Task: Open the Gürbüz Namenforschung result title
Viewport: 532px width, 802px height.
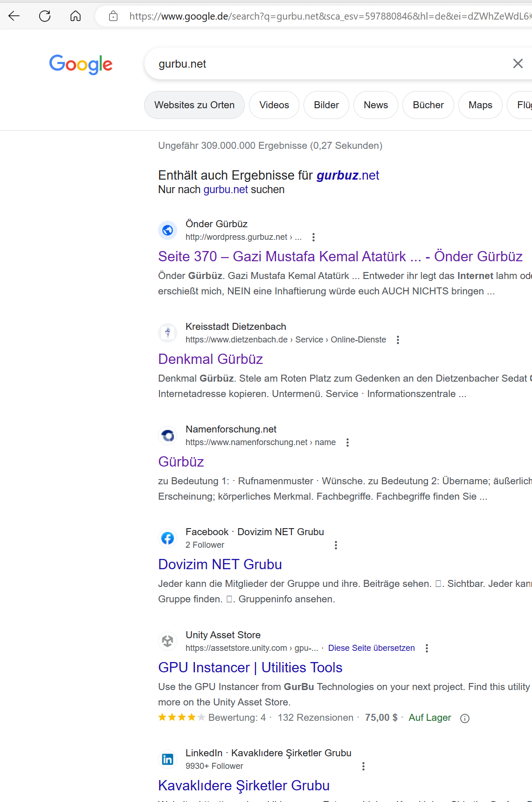Action: click(x=181, y=462)
